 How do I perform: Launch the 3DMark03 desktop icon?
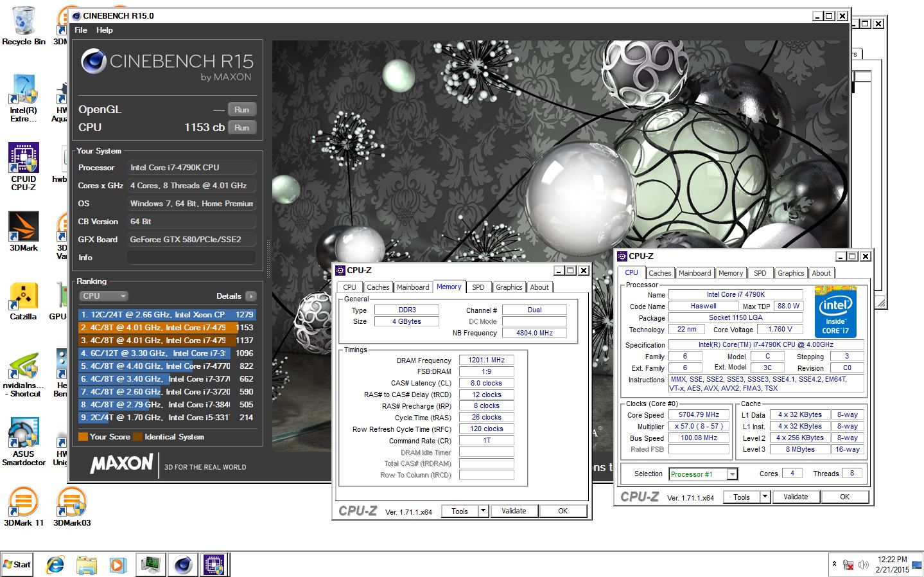point(72,506)
